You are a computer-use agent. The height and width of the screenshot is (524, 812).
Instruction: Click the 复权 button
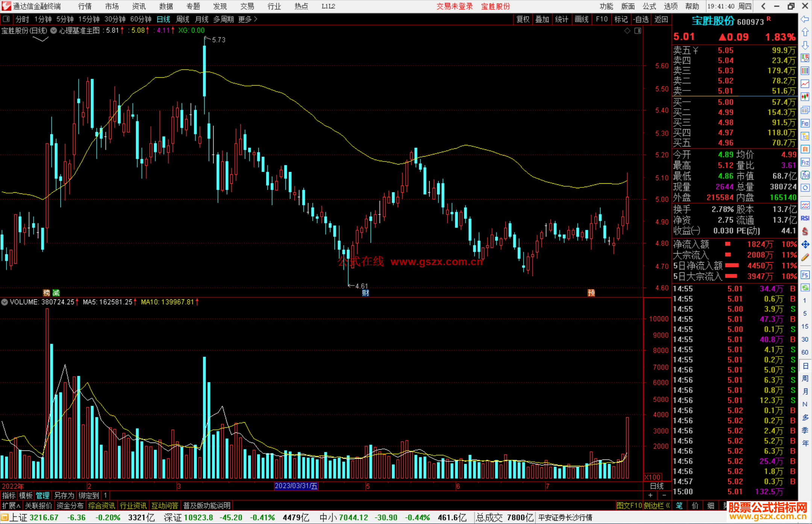pos(523,19)
